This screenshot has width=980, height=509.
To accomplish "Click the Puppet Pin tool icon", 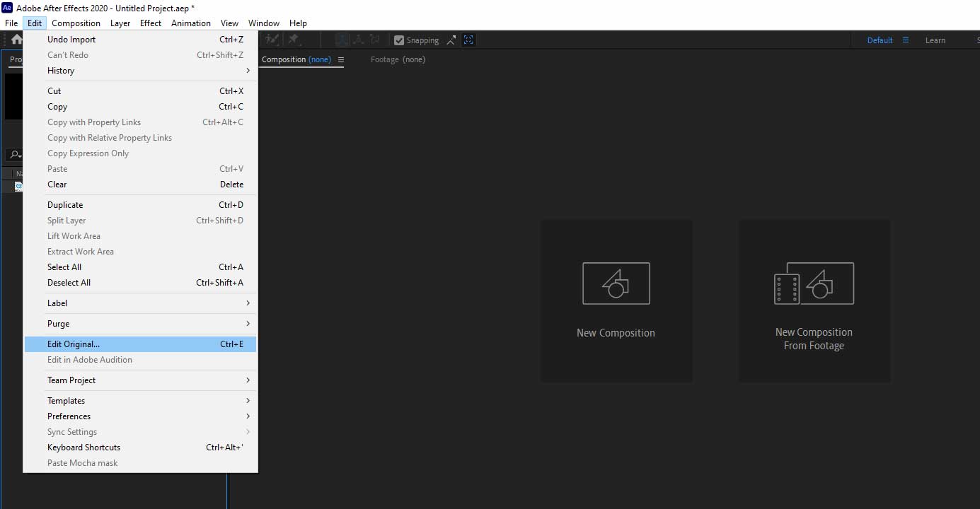I will 292,40.
